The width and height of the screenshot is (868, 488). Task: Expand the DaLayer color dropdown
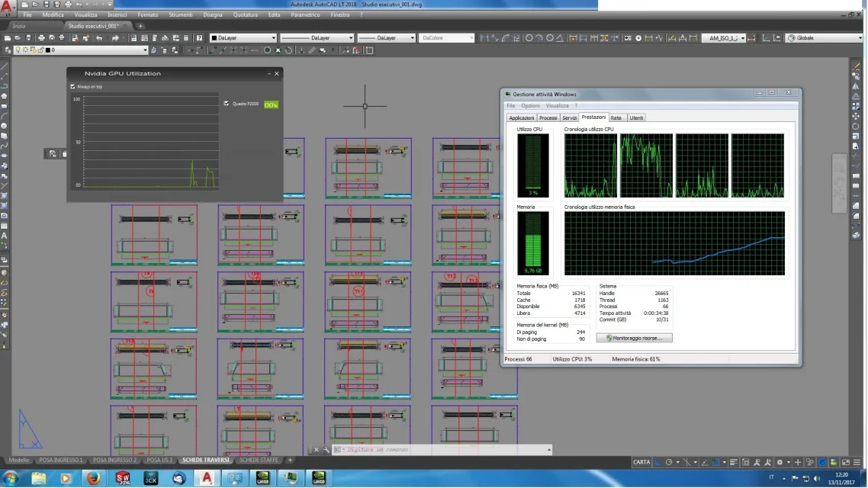click(272, 38)
